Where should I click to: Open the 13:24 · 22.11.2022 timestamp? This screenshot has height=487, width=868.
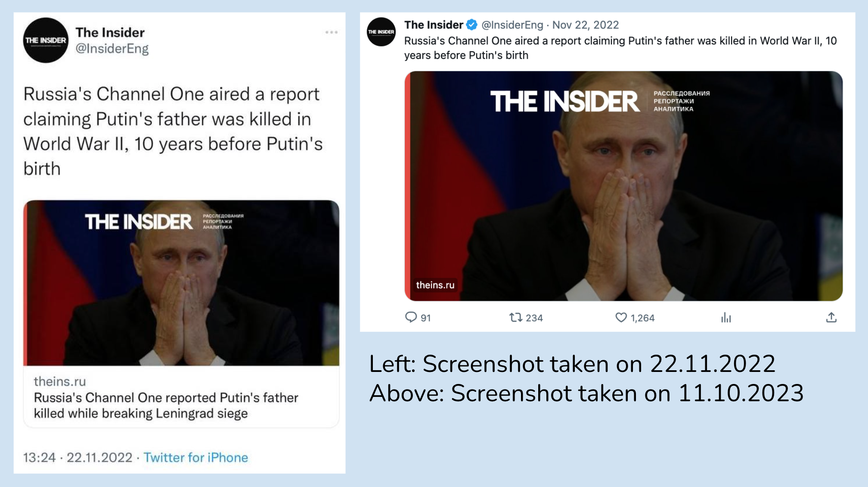77,458
